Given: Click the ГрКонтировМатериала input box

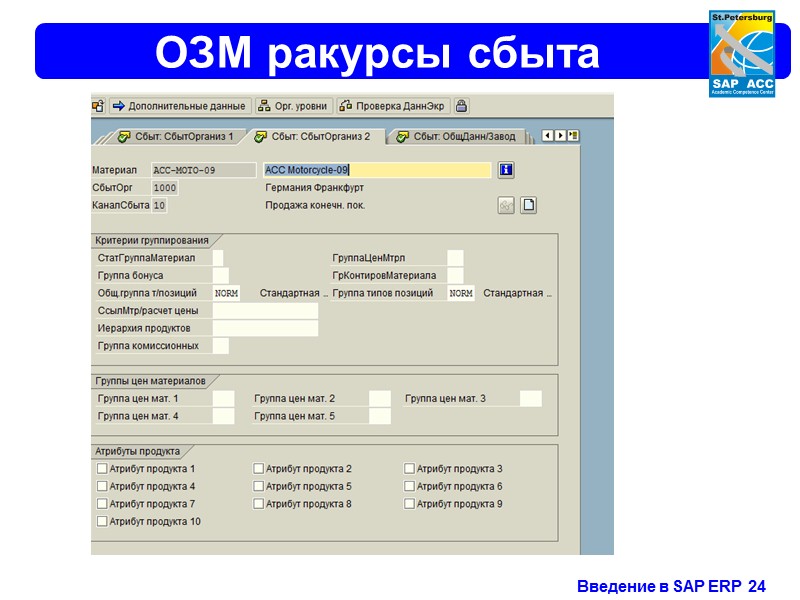Looking at the screenshot, I should [x=455, y=276].
